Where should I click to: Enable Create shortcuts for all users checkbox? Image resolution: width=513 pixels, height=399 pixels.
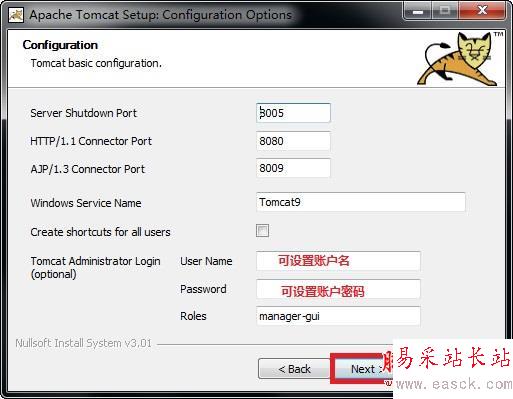click(x=262, y=231)
